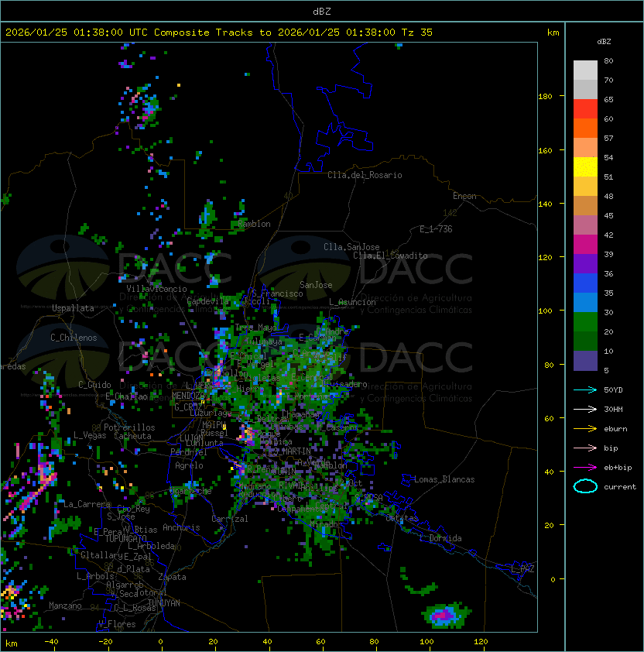Click the cyan 'current' ellipse legend icon
The image size is (644, 652).
(x=585, y=486)
